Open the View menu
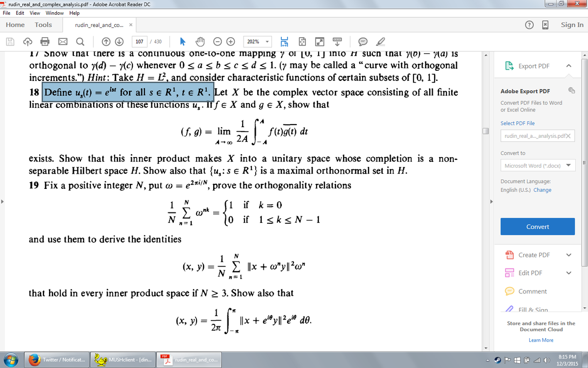The width and height of the screenshot is (588, 368). [35, 13]
